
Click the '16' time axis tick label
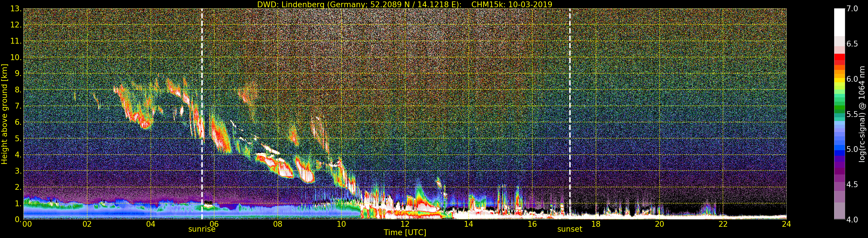[532, 224]
